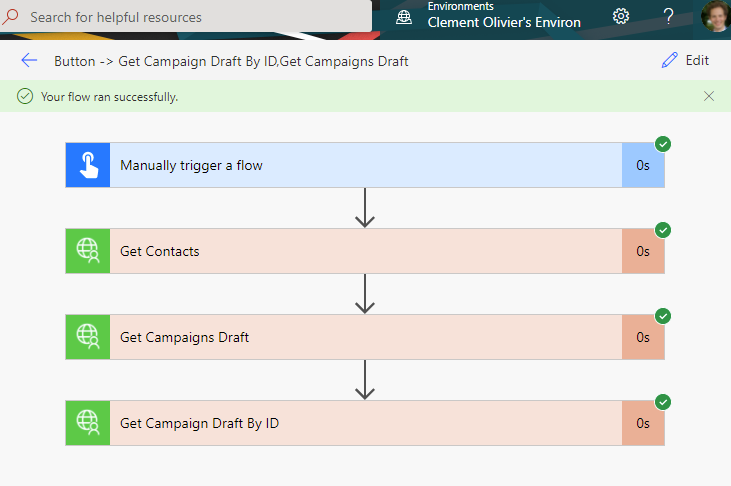The height and width of the screenshot is (486, 731).
Task: Expand the Get Campaign Draft By ID step
Action: point(365,423)
